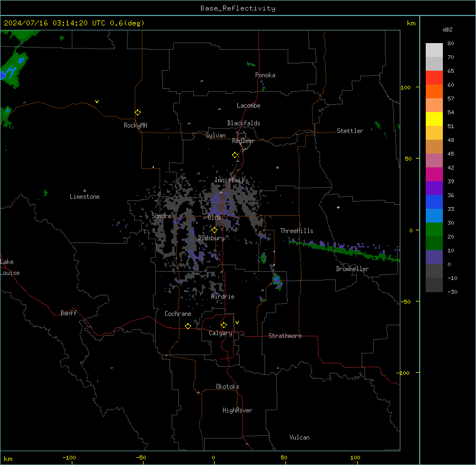The width and height of the screenshot is (476, 465).
Task: Click the Airdrie town label
Action: point(223,297)
